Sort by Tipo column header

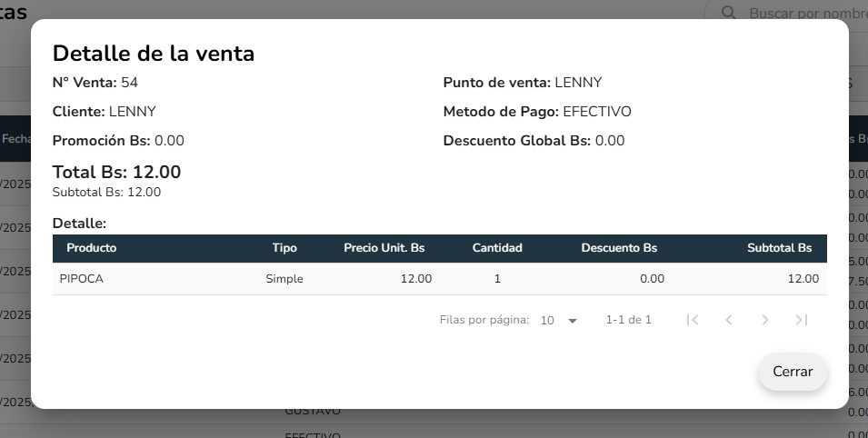pyautogui.click(x=284, y=248)
